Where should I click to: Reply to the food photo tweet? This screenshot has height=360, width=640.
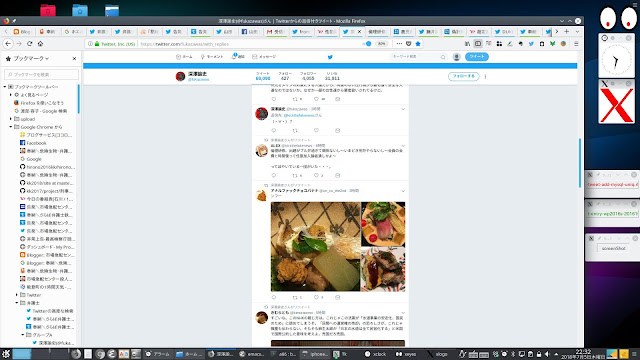pos(273,297)
